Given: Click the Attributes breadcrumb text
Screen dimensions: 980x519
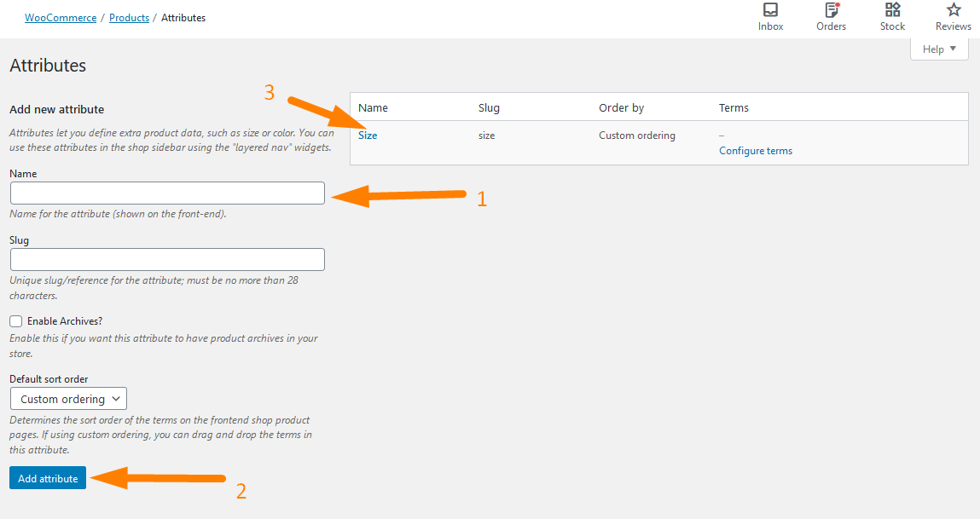Looking at the screenshot, I should [x=183, y=18].
